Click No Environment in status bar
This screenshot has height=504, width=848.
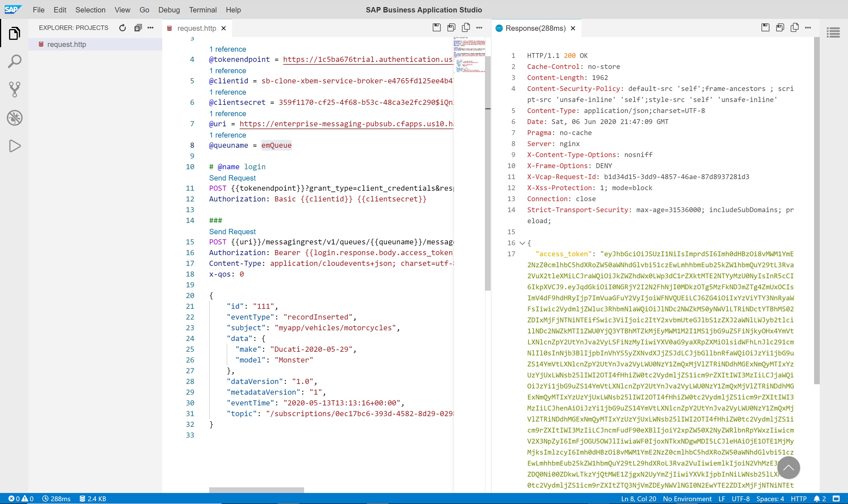(x=687, y=499)
